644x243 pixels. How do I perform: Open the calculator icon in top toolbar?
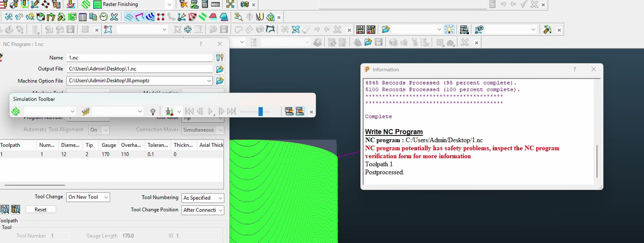tap(205, 4)
